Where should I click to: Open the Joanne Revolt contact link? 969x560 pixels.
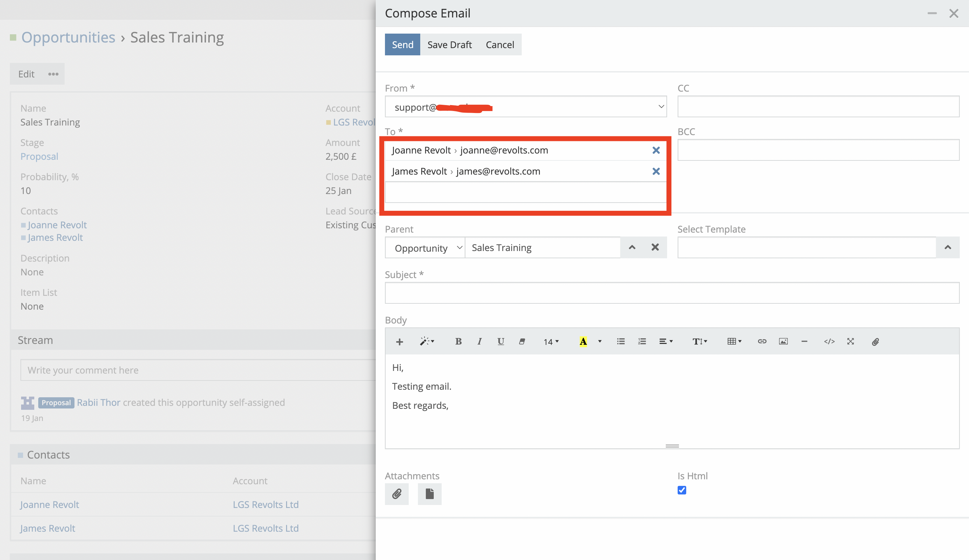pyautogui.click(x=57, y=224)
